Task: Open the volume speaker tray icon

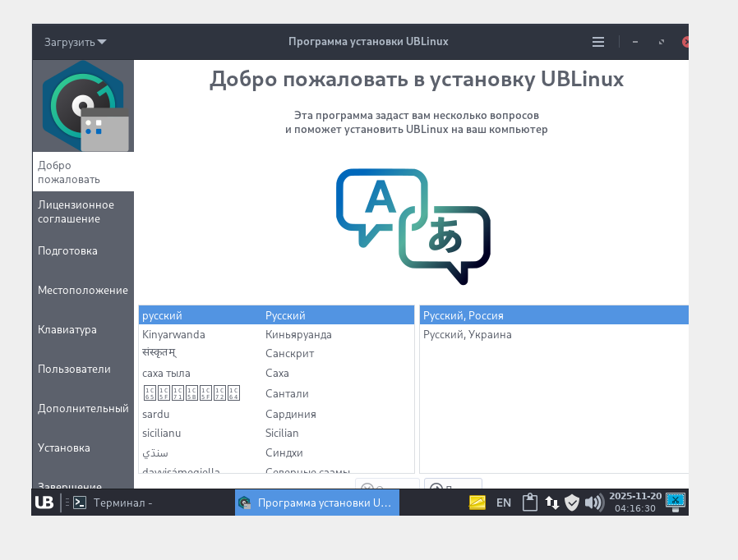Action: click(x=594, y=503)
